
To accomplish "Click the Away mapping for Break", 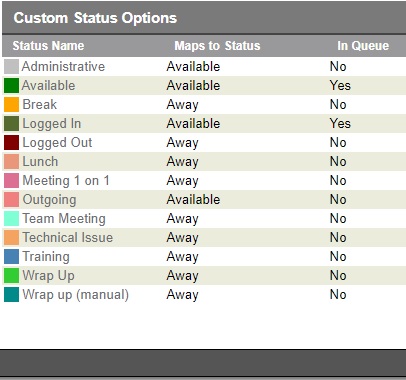I will click(x=182, y=105).
